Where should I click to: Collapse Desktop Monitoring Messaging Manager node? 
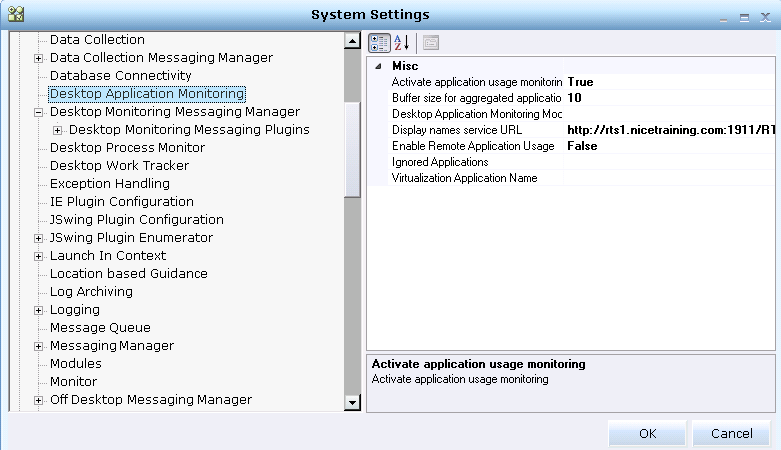click(x=39, y=112)
